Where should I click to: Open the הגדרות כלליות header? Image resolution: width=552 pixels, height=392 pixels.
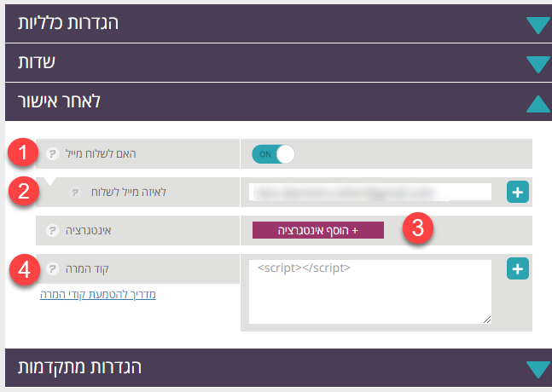pos(278,23)
